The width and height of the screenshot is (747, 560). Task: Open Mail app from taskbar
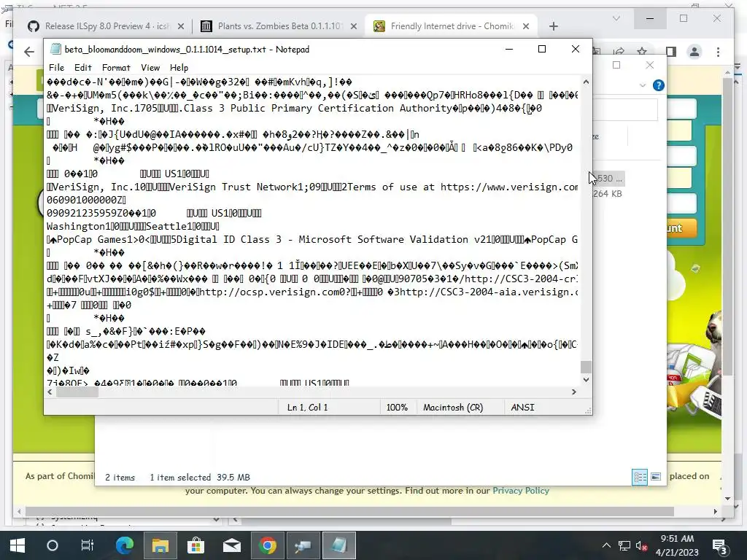click(x=231, y=545)
